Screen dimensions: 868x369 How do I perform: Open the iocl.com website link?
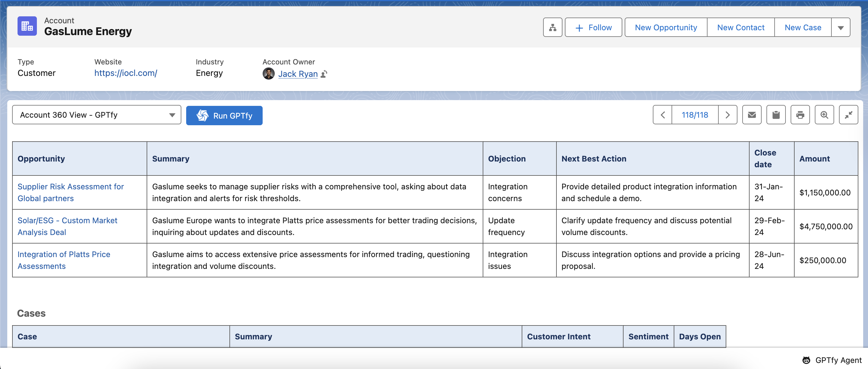pyautogui.click(x=125, y=73)
